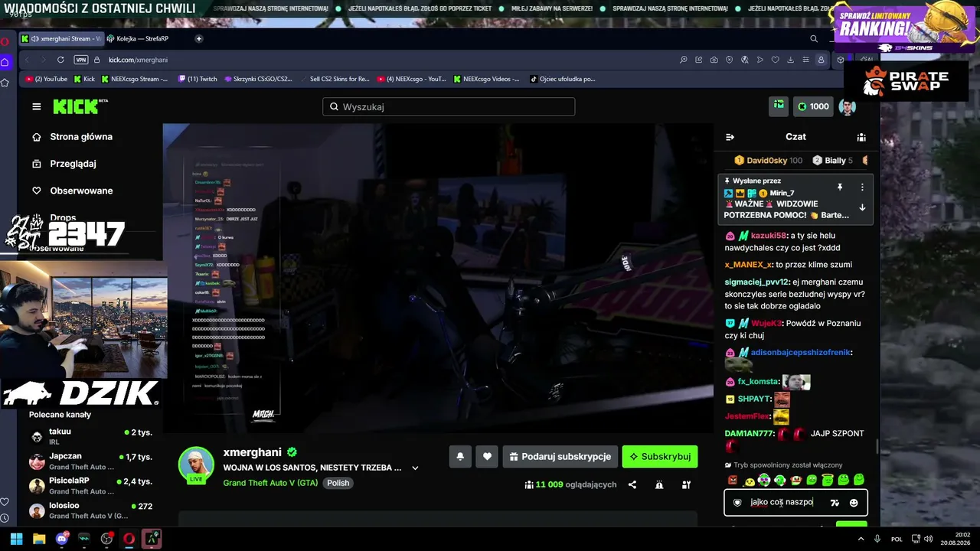The image size is (980, 551).
Task: Click chat username sigmaciej_pvv12
Action: coord(757,282)
